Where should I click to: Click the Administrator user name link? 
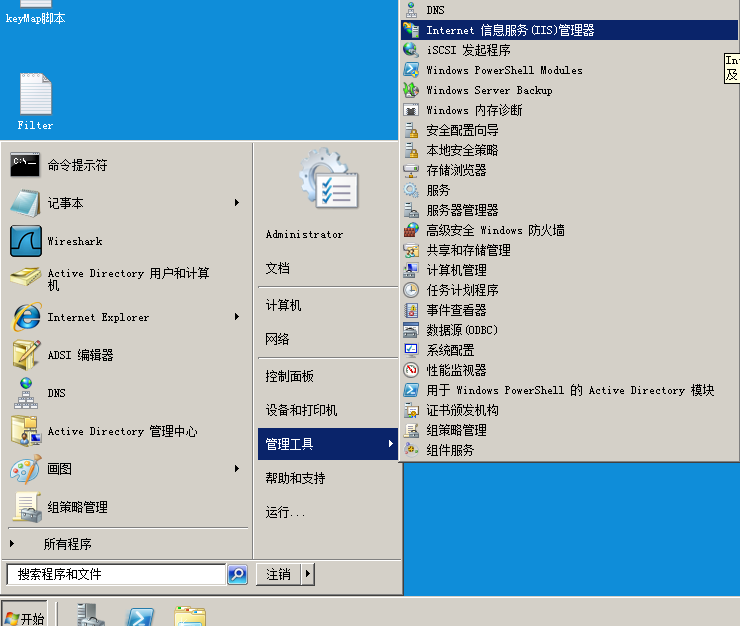point(304,234)
